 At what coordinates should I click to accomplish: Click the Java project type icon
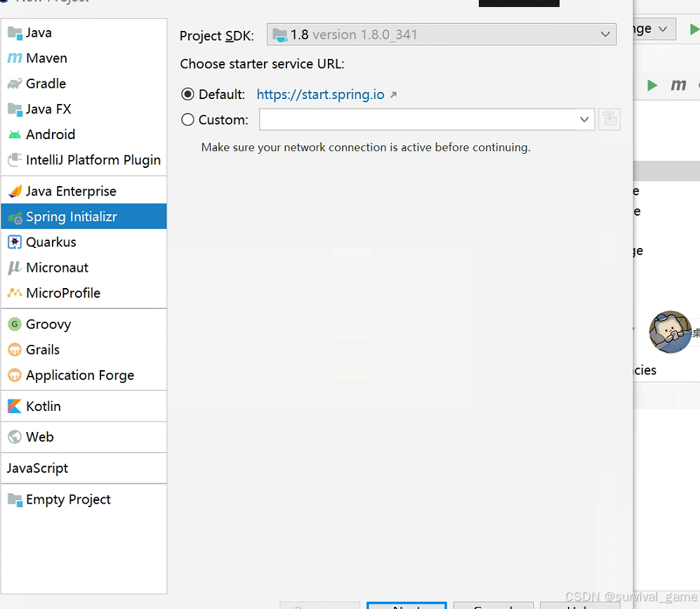coord(15,33)
